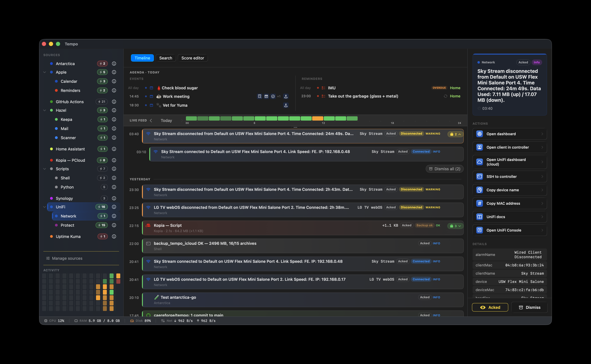
Task: Switch to the Timeline tab
Action: [x=142, y=58]
